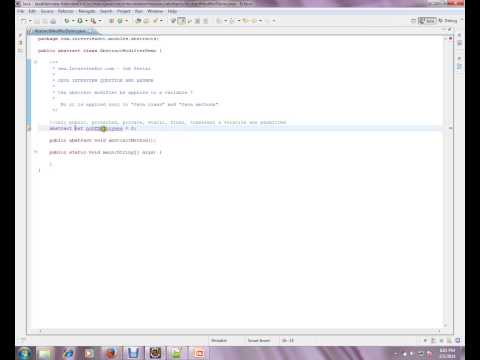Collapse the main method fold marker
The width and height of the screenshot is (480, 360).
(x=36, y=152)
